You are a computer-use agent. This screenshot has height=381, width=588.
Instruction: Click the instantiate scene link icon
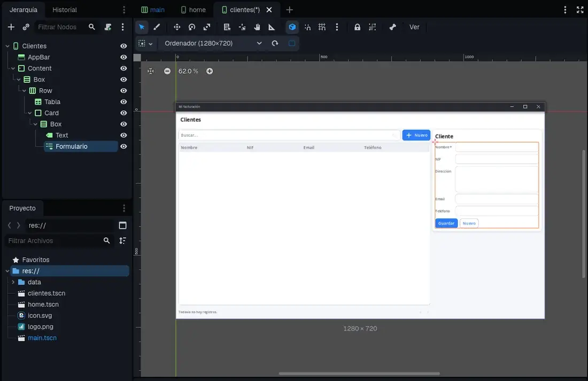pyautogui.click(x=26, y=27)
